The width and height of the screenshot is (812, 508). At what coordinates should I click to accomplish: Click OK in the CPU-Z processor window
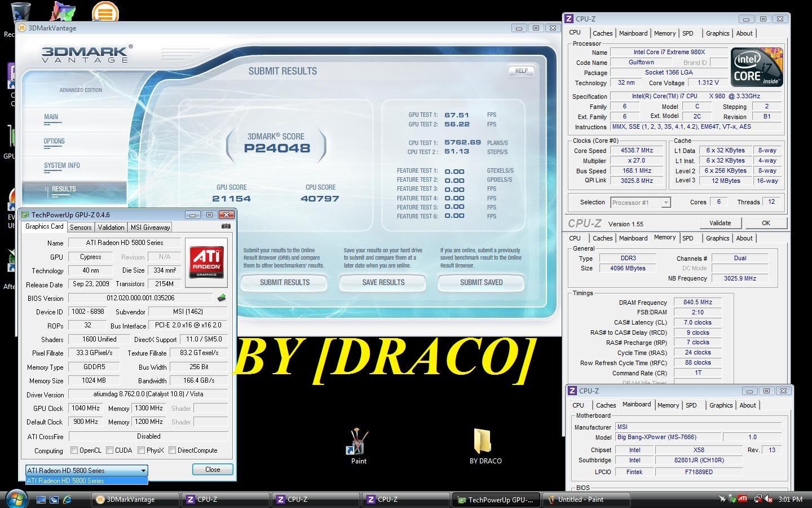[x=766, y=223]
